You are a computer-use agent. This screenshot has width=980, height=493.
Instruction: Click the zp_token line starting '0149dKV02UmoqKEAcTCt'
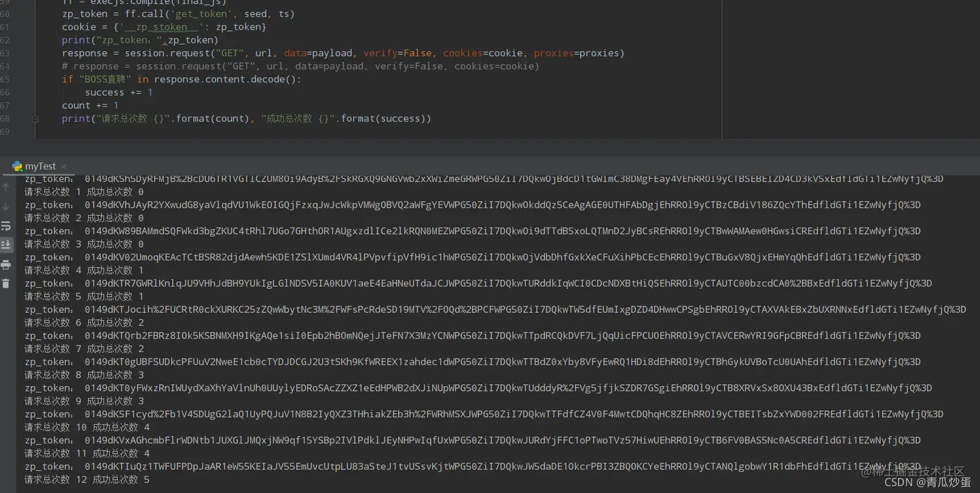472,257
